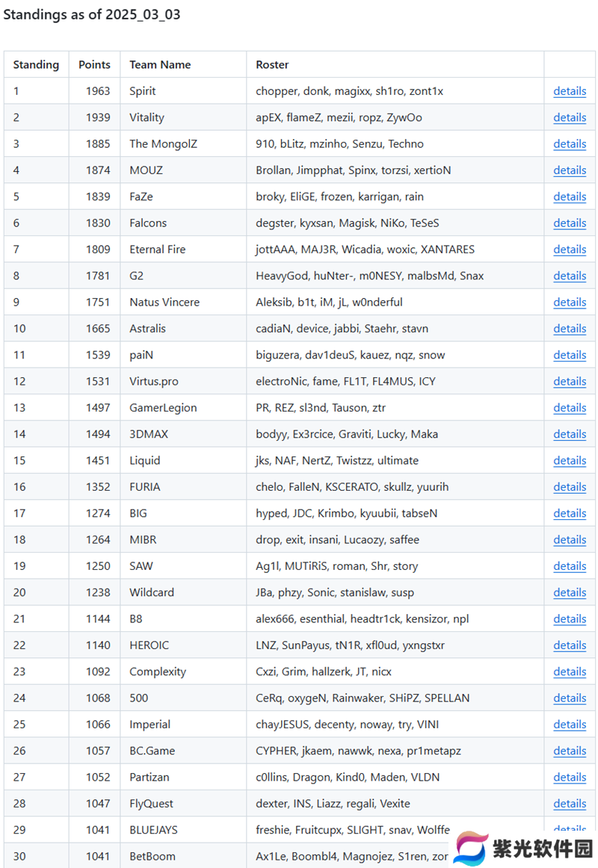Click Complexity's points value 1092
Image resolution: width=598 pixels, height=868 pixels.
click(98, 672)
